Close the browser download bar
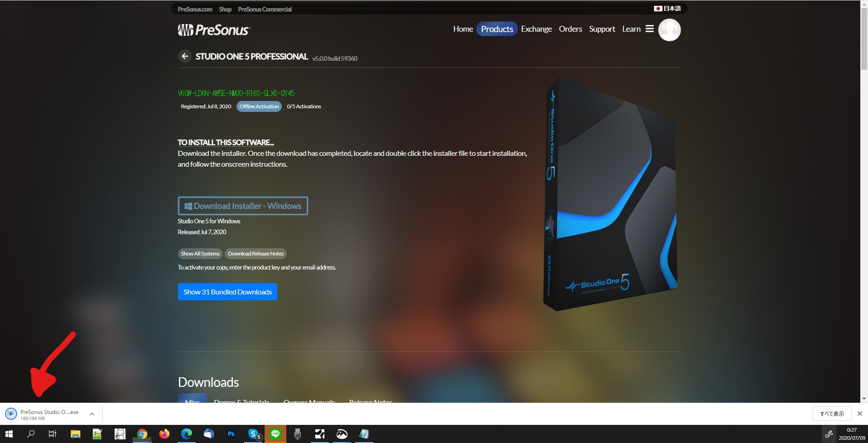Viewport: 868px width, 443px height. (859, 414)
